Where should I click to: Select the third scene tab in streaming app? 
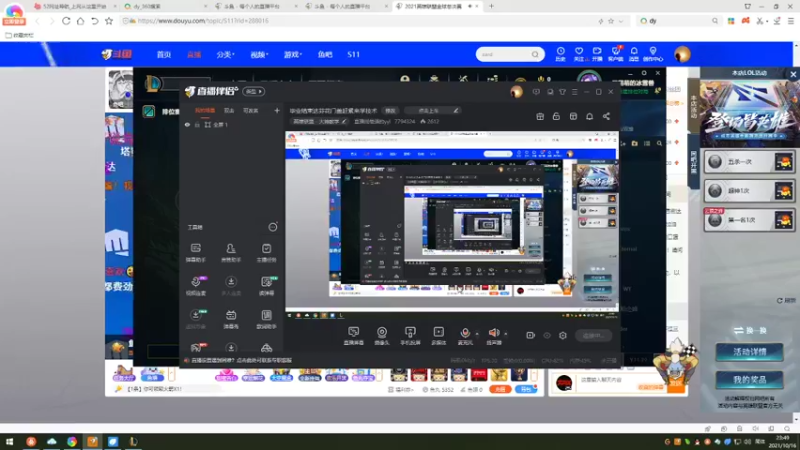coord(251,110)
